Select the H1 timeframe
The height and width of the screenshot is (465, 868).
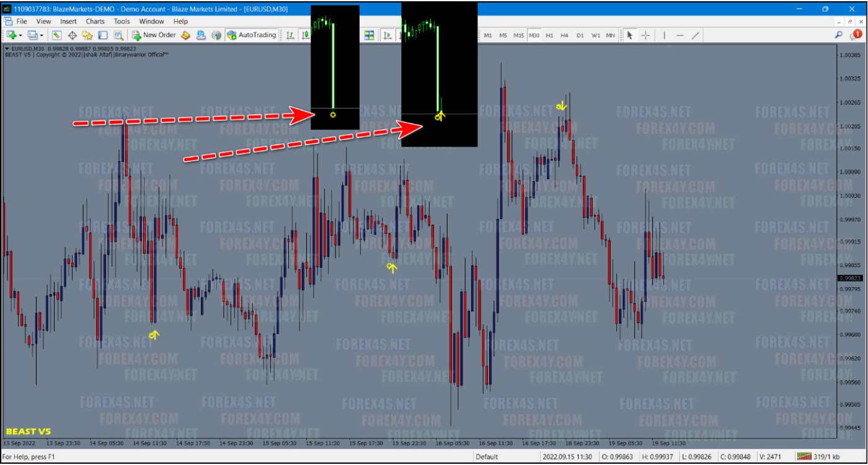tap(549, 35)
